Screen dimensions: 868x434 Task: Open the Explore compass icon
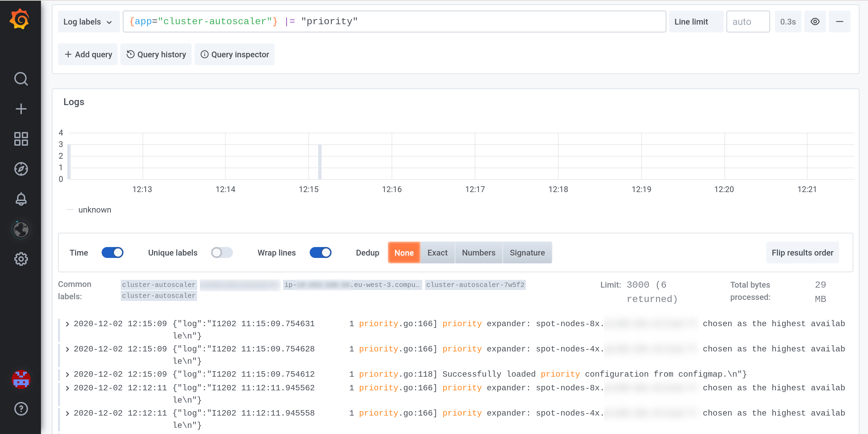pyautogui.click(x=21, y=169)
